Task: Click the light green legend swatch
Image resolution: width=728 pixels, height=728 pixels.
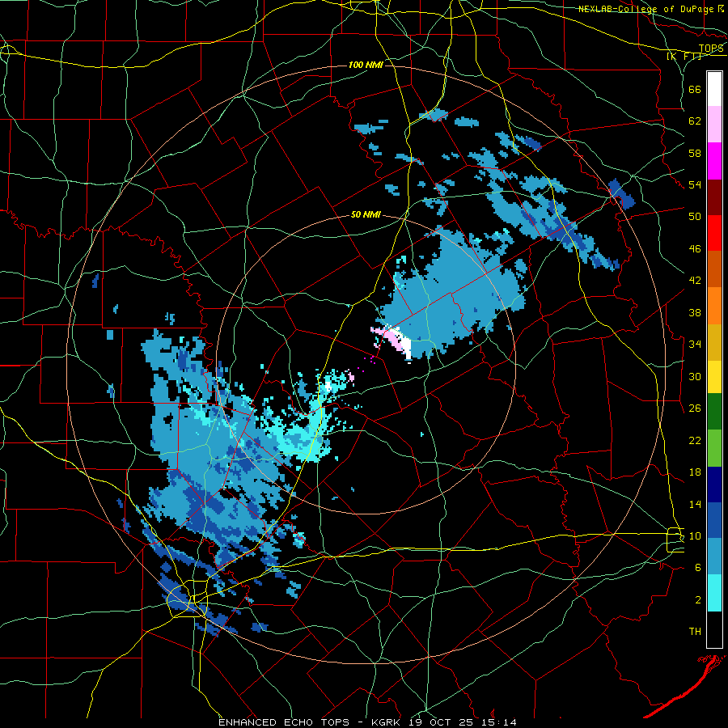Action: (x=714, y=448)
